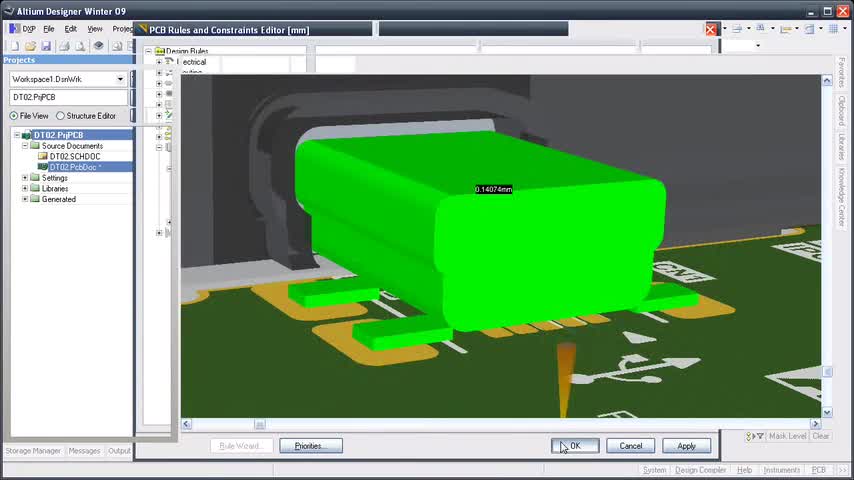Open the Clipboard side panel tab
The image size is (854, 480).
(842, 111)
